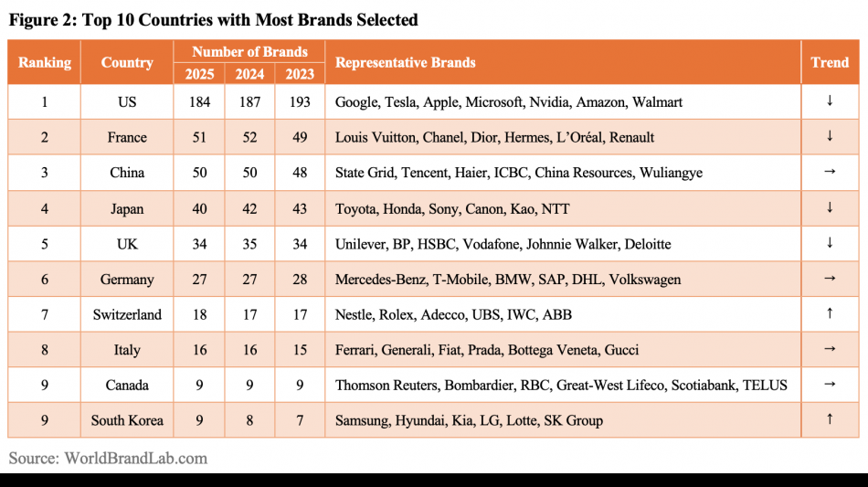Select the Ranking column header

pos(44,62)
